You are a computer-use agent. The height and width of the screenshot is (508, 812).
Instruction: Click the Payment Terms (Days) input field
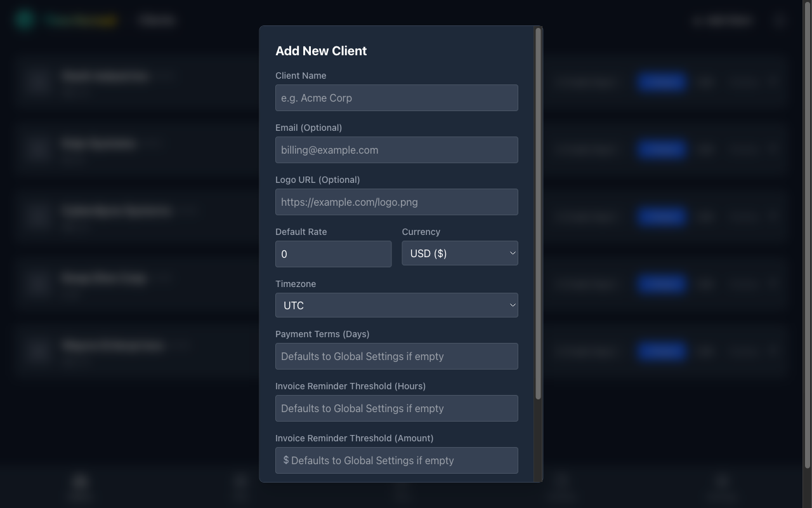396,356
